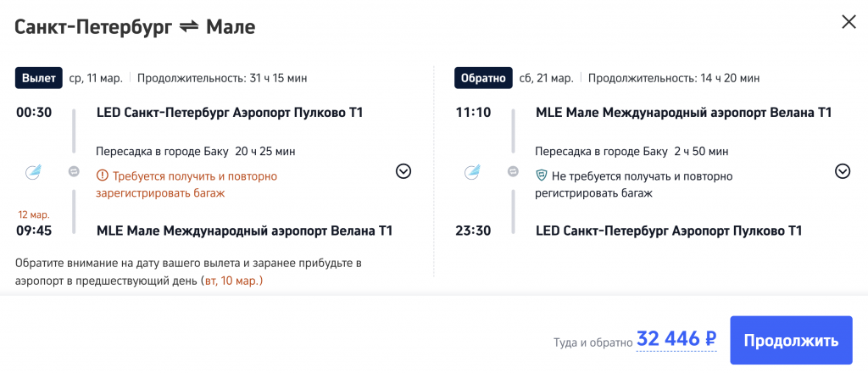Close the flight details dialog
Viewport: 868px width, 373px height.
pyautogui.click(x=849, y=22)
